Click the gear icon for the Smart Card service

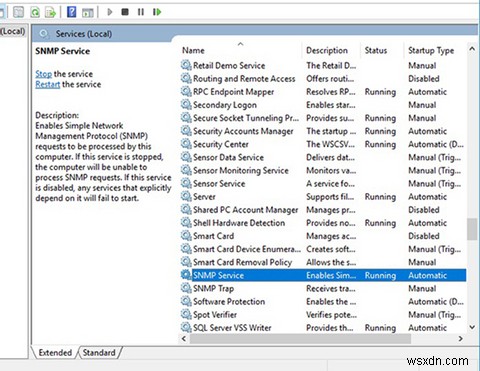click(x=186, y=236)
